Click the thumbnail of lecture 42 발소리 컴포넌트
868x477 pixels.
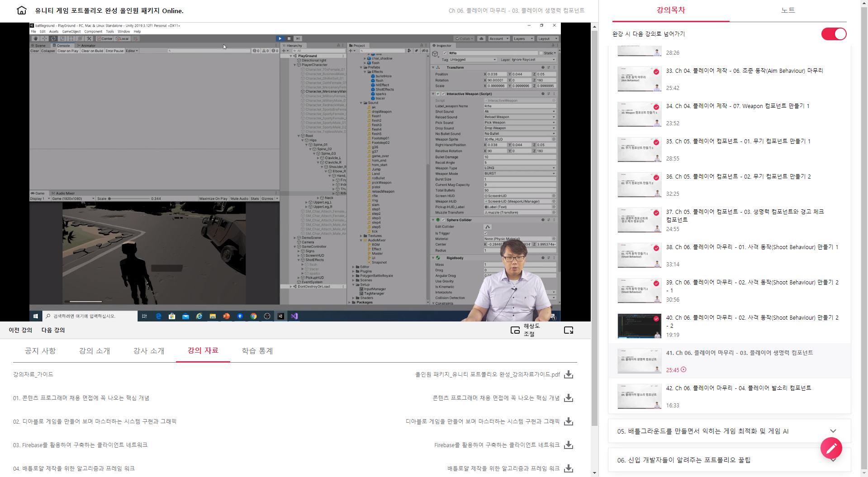[639, 397]
